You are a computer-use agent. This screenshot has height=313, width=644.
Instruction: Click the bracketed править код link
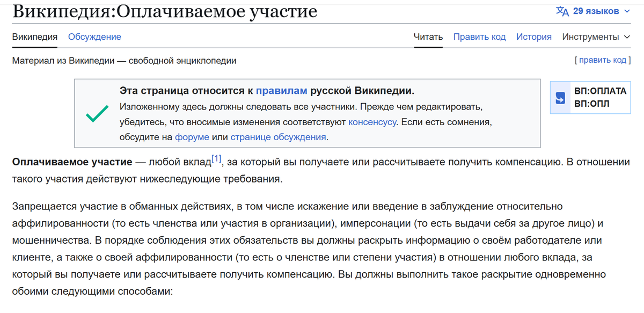(602, 60)
